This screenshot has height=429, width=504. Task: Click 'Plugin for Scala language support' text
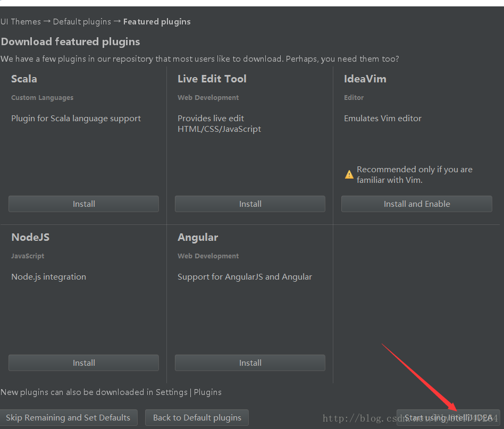76,119
